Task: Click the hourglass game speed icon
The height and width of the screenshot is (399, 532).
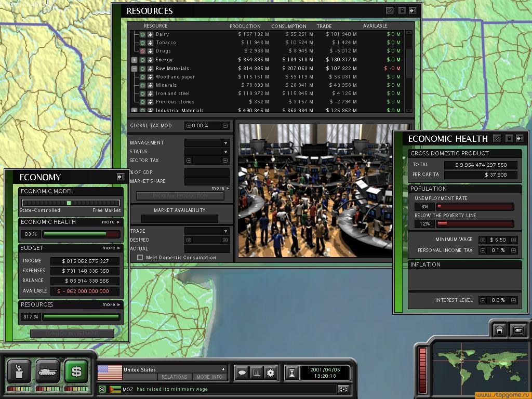Action: pyautogui.click(x=292, y=373)
